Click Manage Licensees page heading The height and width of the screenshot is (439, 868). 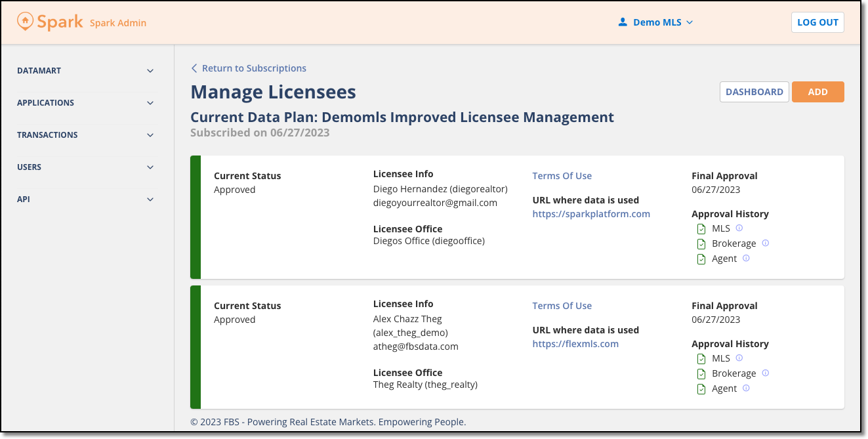point(274,92)
